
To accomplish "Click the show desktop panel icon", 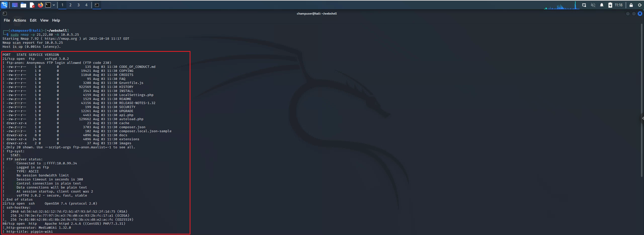I will 15,5.
